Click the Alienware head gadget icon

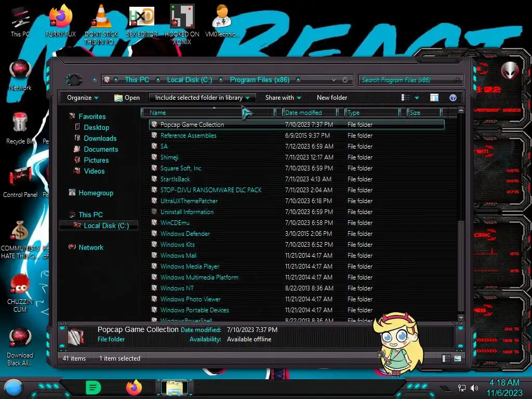coord(510,71)
